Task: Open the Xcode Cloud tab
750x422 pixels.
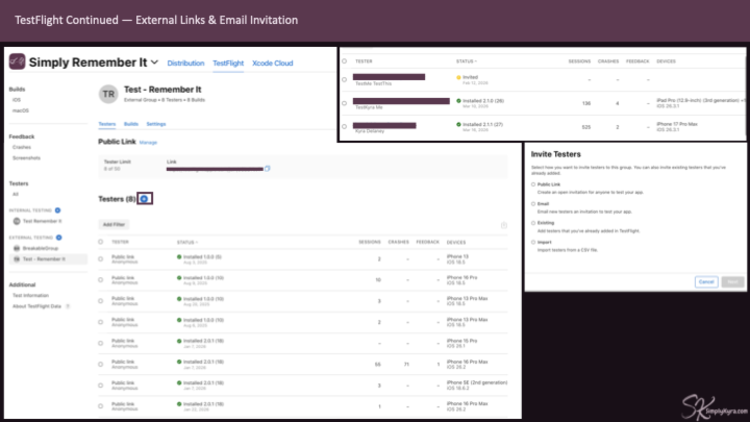Action: [273, 63]
